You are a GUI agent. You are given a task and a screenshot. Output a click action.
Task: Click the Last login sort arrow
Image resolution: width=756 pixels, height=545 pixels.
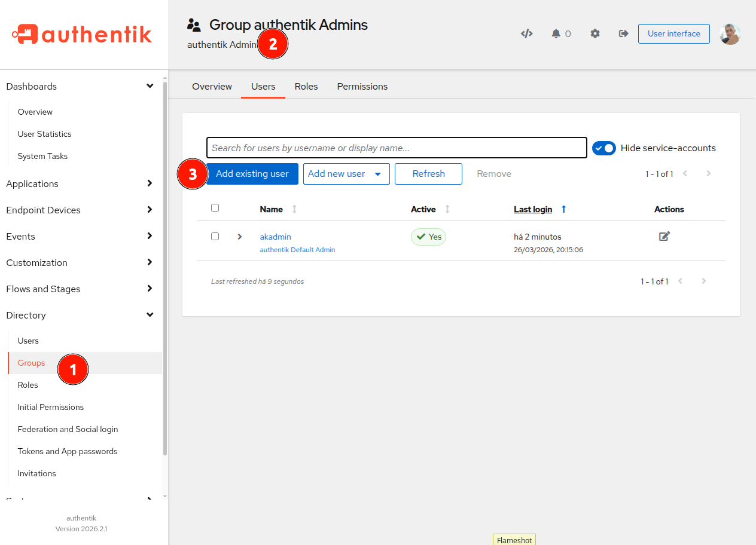[563, 209]
